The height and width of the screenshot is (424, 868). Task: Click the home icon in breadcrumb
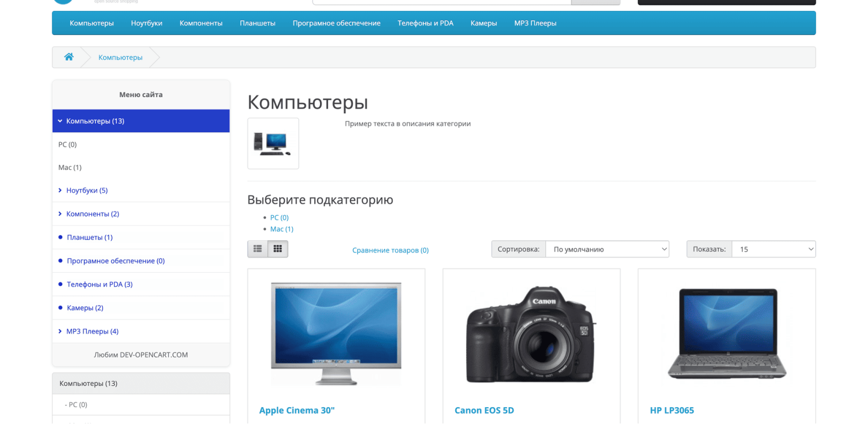(x=69, y=57)
